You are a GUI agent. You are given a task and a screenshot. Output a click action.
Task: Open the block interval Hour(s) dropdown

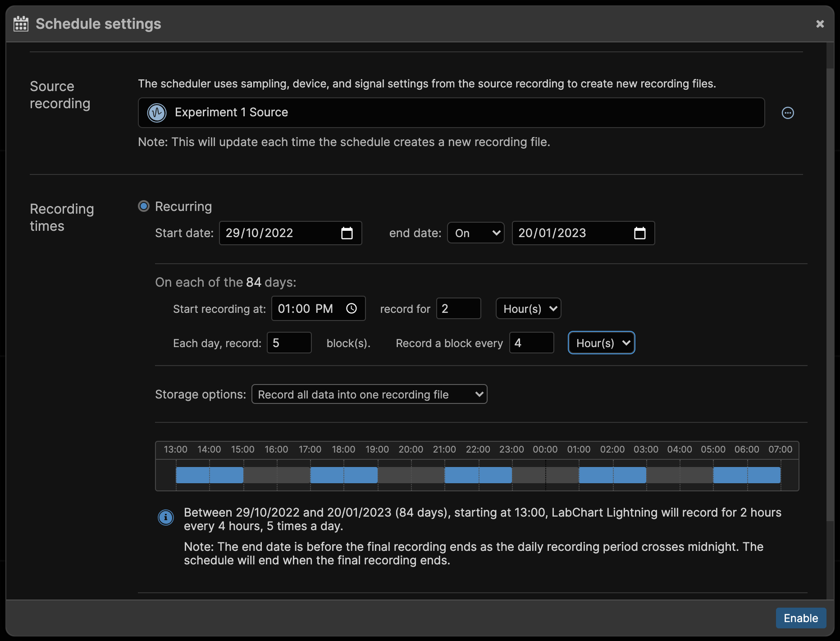click(601, 343)
